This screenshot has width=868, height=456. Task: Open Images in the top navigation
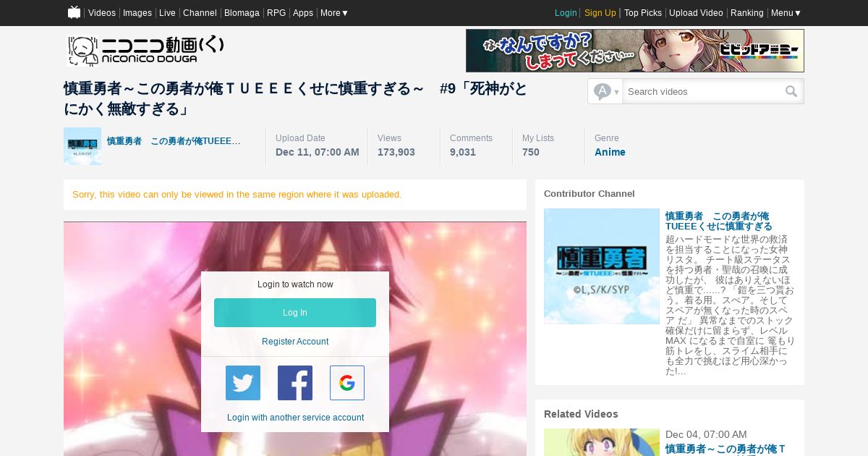[137, 13]
